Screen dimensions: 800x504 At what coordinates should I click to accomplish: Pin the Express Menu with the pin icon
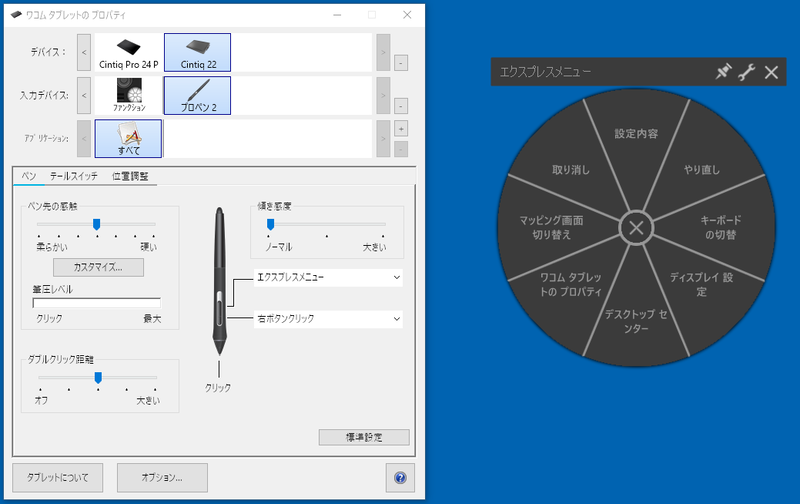pos(723,72)
